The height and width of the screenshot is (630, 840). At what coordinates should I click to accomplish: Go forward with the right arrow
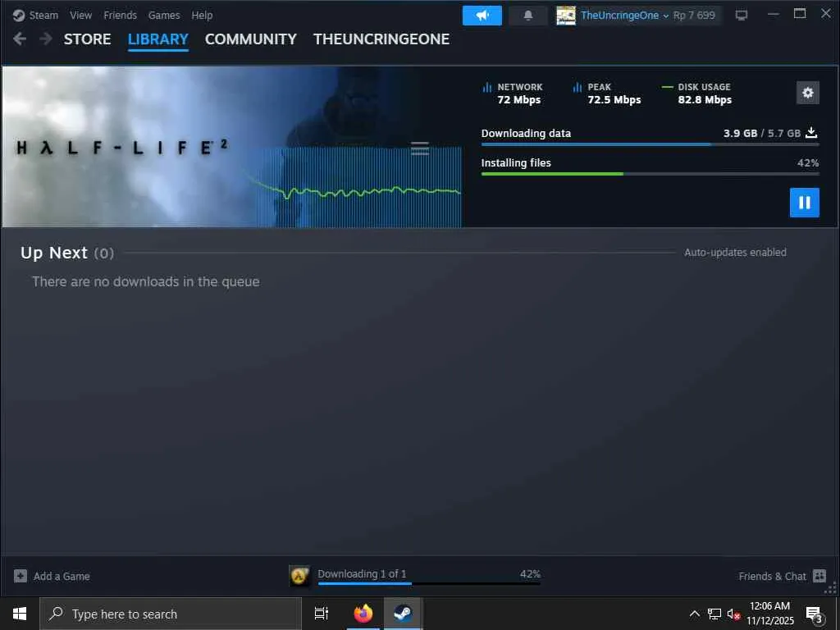coord(46,39)
